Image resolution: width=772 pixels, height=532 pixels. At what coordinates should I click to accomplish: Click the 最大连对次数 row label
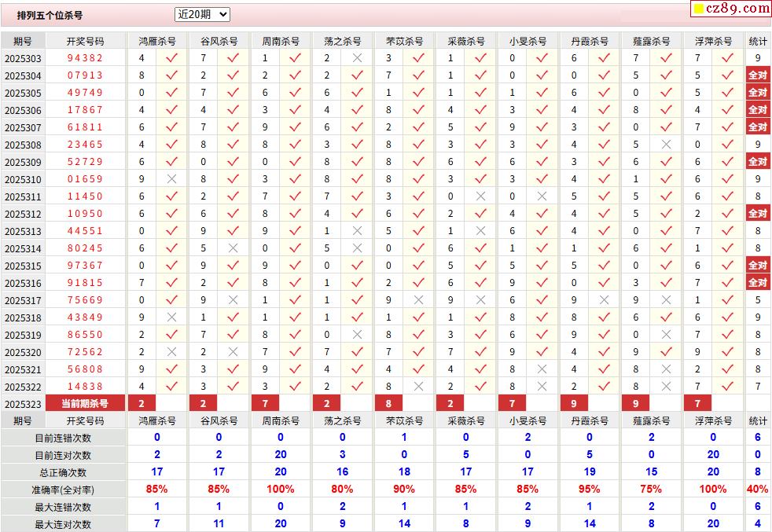point(63,524)
